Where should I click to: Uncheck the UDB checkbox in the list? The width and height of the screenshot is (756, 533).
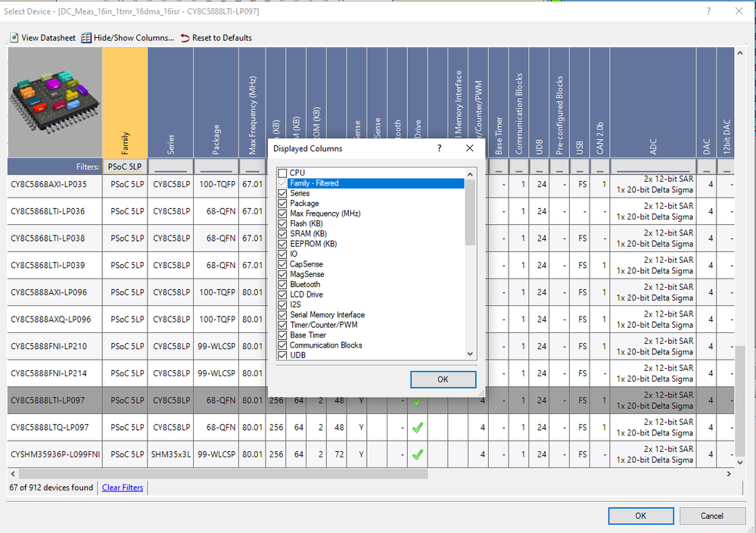[282, 356]
